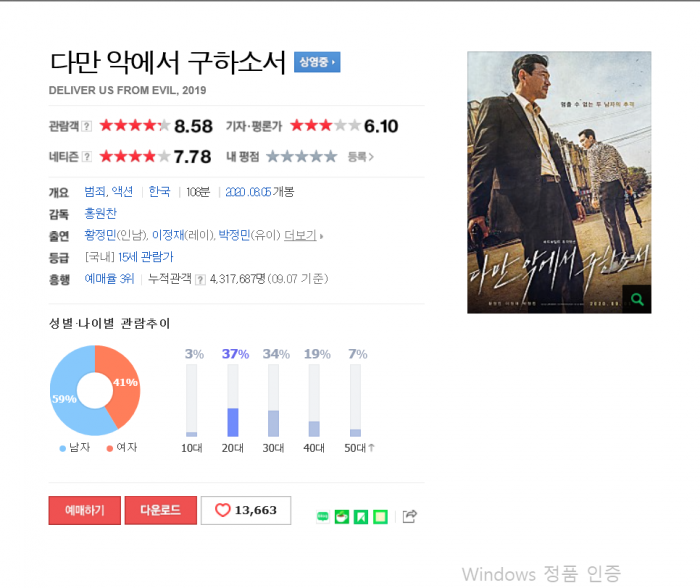The width and height of the screenshot is (700, 588).
Task: Select the 10대 age bar
Action: coord(192,400)
